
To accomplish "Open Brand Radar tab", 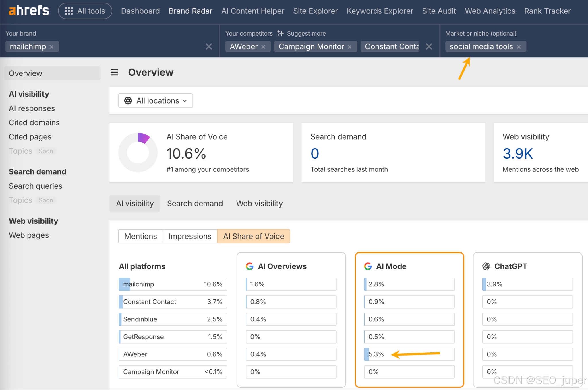I will (x=190, y=11).
